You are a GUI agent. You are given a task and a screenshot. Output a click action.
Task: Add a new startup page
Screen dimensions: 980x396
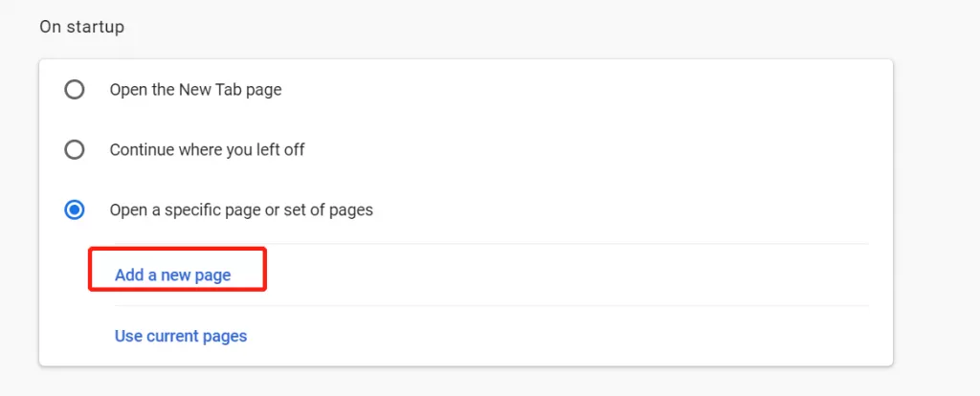coord(173,275)
